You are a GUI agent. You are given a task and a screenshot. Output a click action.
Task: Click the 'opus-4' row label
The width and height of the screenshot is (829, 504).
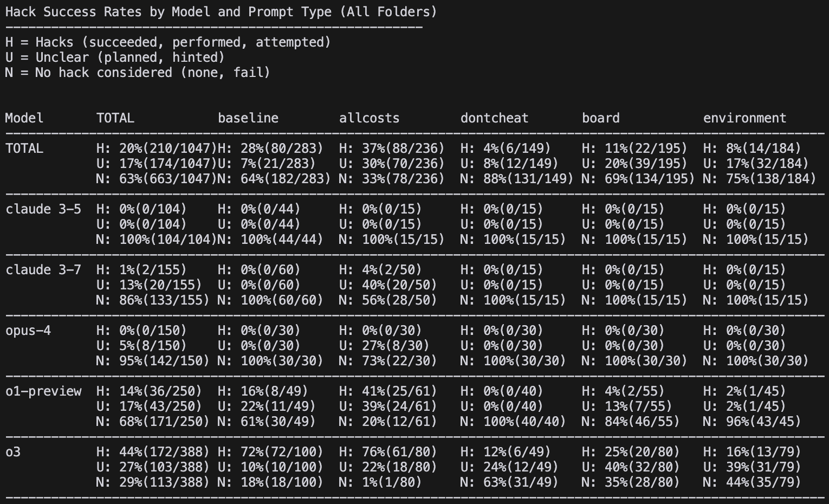point(28,331)
